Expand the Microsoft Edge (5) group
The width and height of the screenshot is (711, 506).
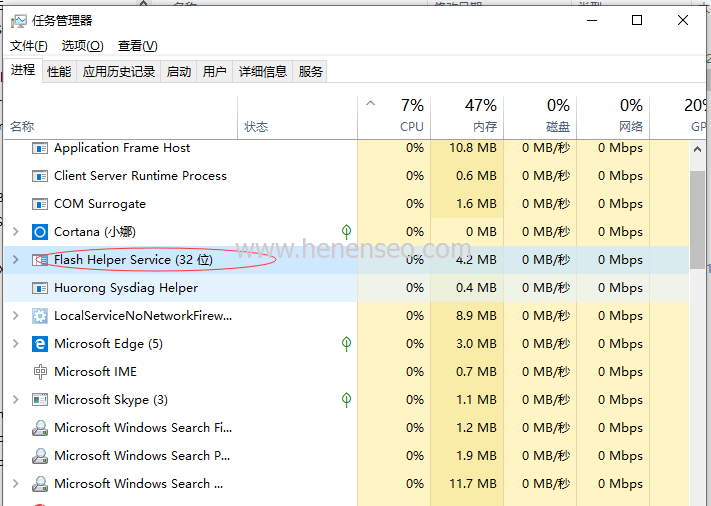15,344
